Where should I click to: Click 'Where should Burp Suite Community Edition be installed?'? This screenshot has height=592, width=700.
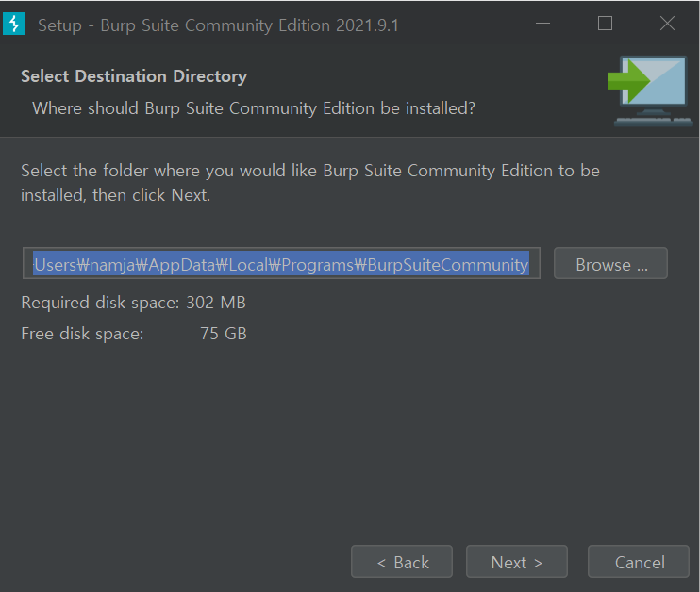coord(254,108)
